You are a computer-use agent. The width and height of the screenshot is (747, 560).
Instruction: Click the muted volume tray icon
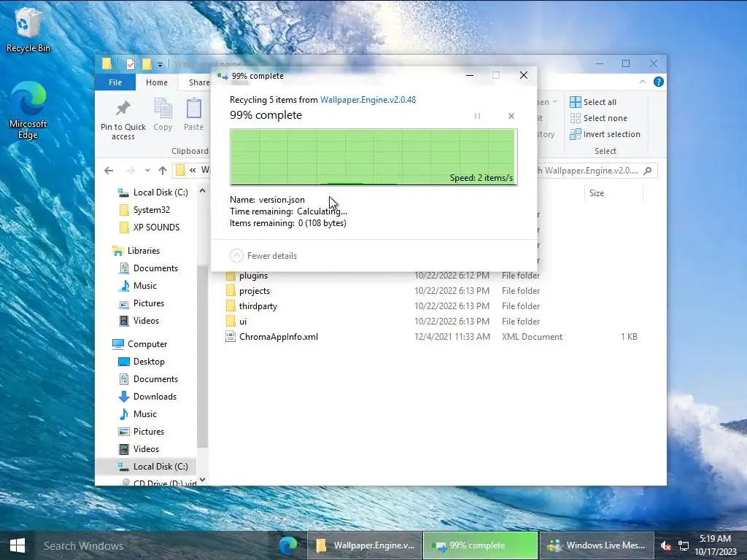(x=666, y=545)
